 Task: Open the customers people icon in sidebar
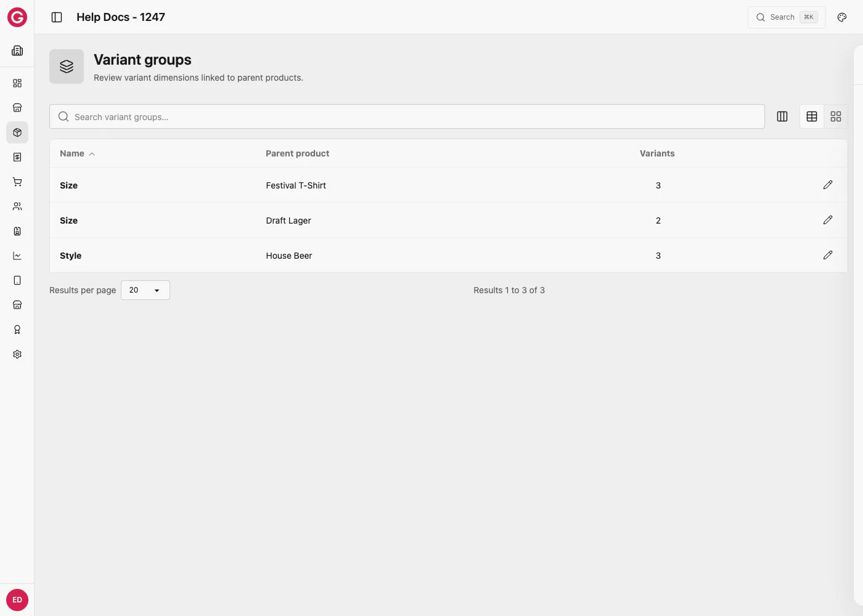[17, 206]
